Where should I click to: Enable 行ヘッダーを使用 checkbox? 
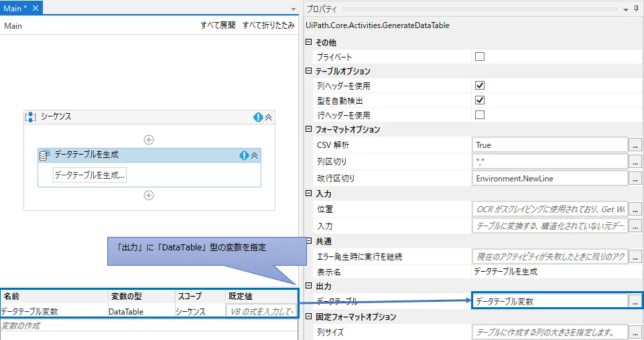(479, 115)
